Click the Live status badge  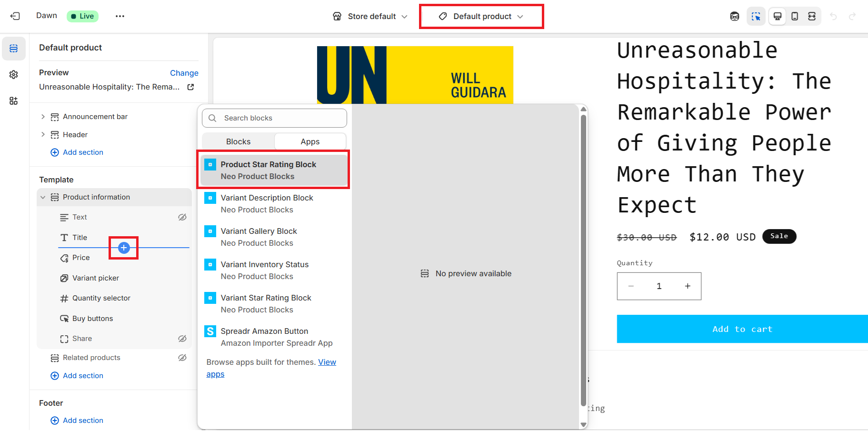83,16
